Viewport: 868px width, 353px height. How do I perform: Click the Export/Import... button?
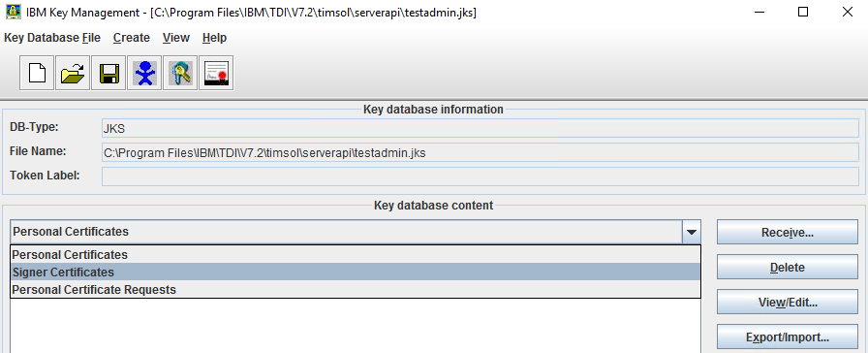788,337
